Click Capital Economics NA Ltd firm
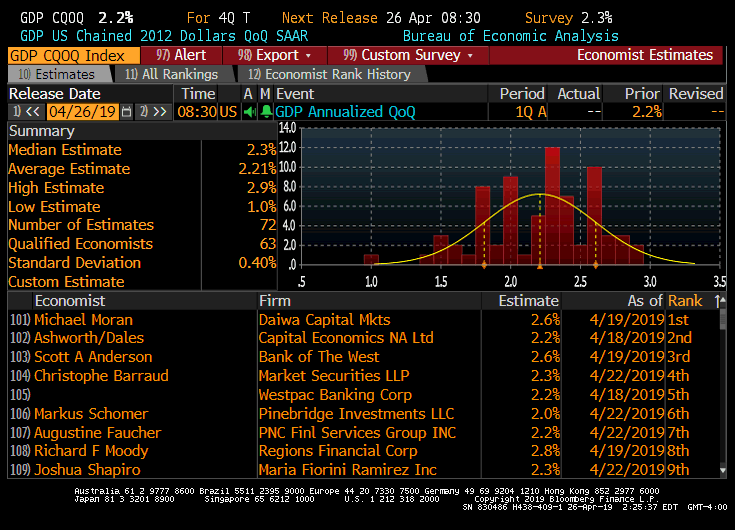This screenshot has height=530, width=735. coord(346,338)
